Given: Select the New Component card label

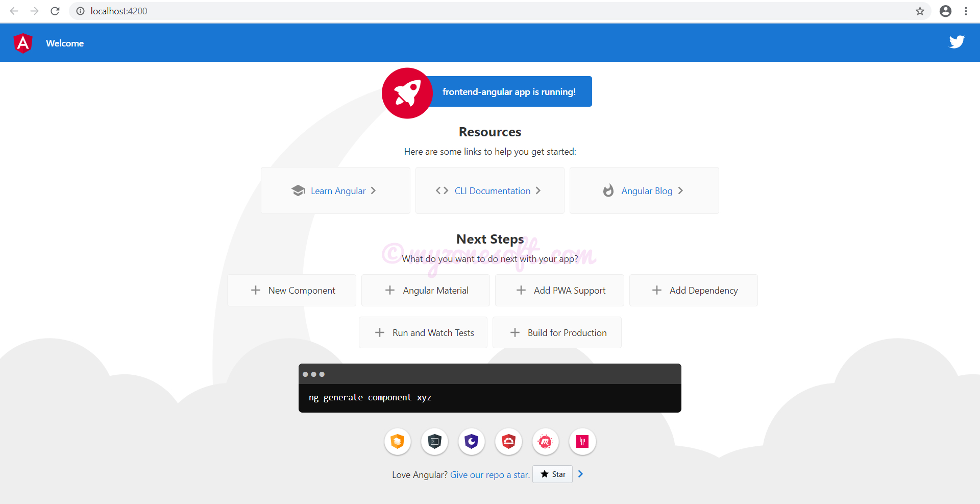Looking at the screenshot, I should point(302,290).
